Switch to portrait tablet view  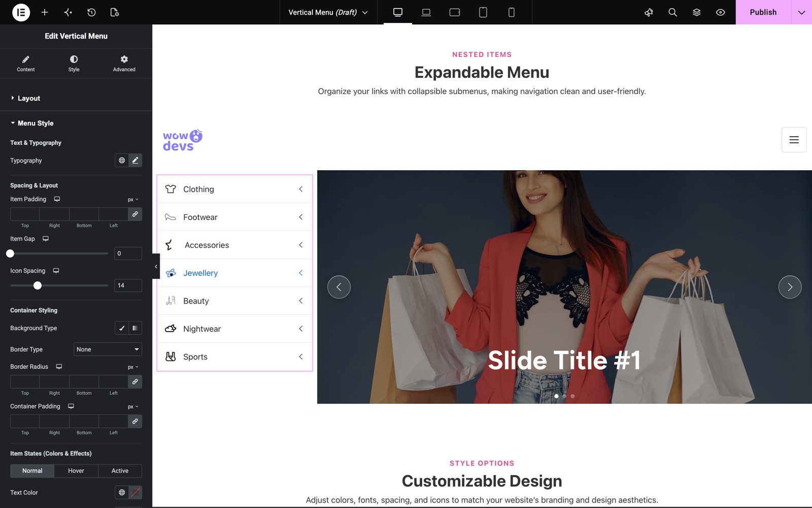(x=483, y=12)
